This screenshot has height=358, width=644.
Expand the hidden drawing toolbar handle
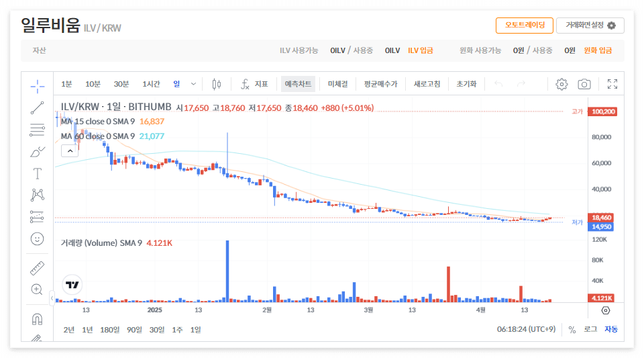pos(52,298)
